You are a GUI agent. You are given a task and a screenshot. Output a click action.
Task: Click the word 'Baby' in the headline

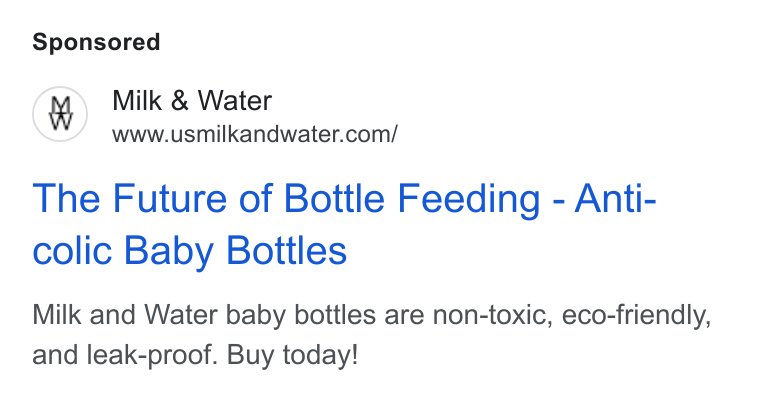coord(169,251)
